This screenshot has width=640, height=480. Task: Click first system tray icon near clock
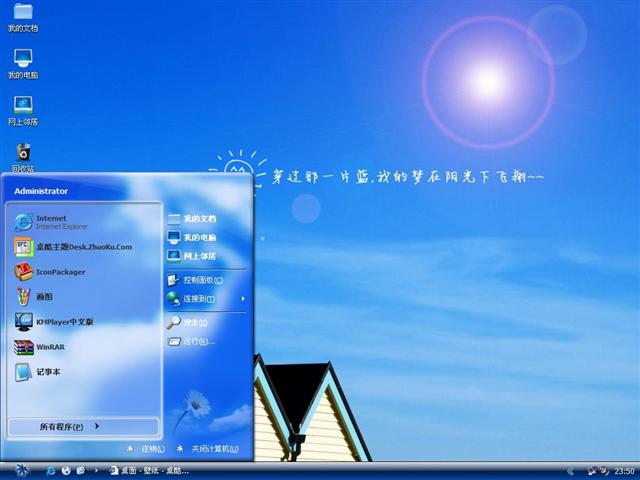coord(591,471)
